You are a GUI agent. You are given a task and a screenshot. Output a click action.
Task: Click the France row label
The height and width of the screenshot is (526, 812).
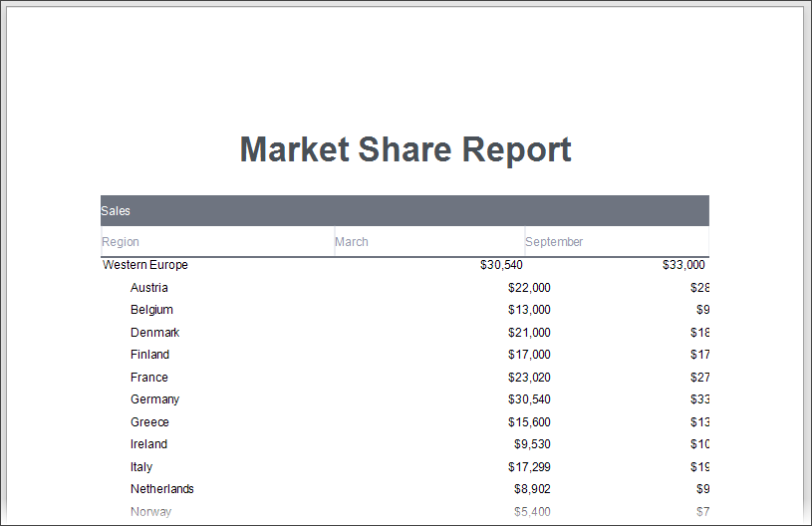(x=149, y=378)
